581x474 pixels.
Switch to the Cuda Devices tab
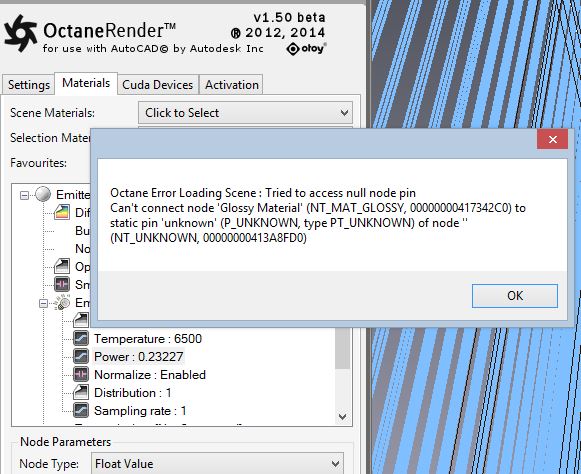coord(157,85)
